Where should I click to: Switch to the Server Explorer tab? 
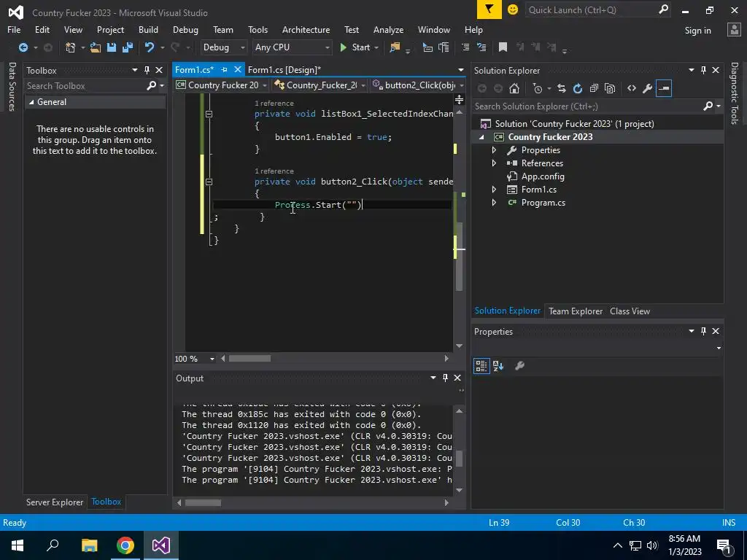[x=55, y=502]
